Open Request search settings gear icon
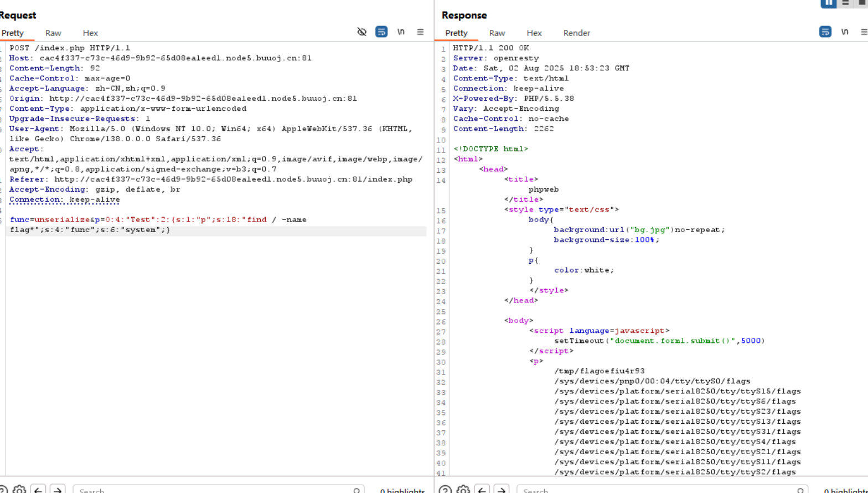 coord(19,490)
